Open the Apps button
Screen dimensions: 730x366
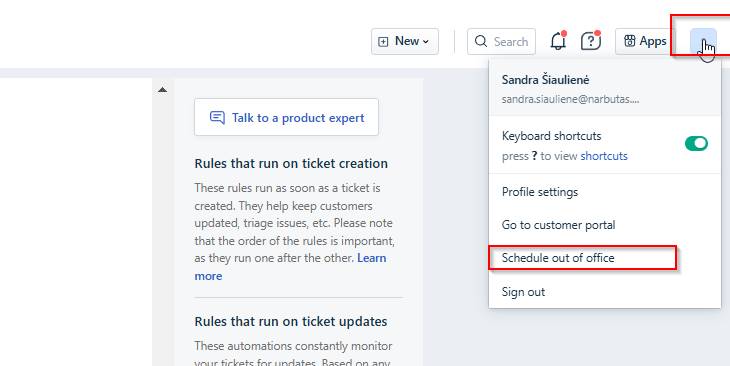[645, 41]
